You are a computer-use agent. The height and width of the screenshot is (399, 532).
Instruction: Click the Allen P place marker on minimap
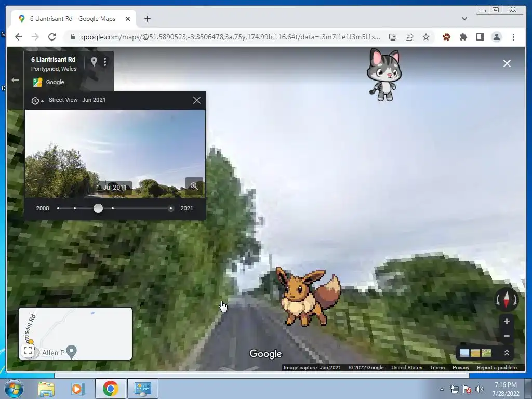[x=71, y=352]
